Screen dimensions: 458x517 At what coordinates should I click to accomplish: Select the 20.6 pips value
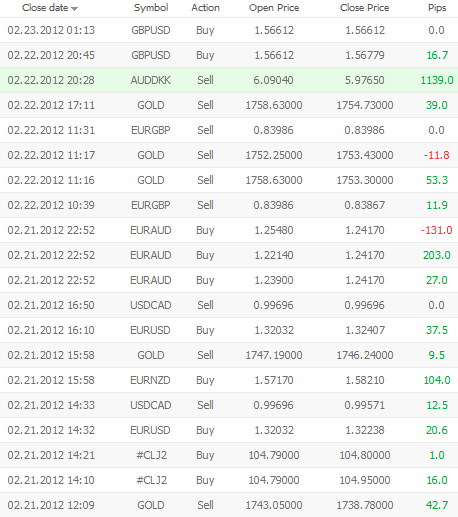[x=437, y=430]
